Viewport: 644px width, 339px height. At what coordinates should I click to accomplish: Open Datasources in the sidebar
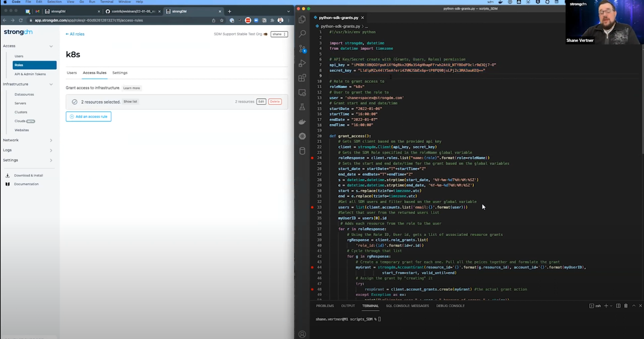(24, 94)
